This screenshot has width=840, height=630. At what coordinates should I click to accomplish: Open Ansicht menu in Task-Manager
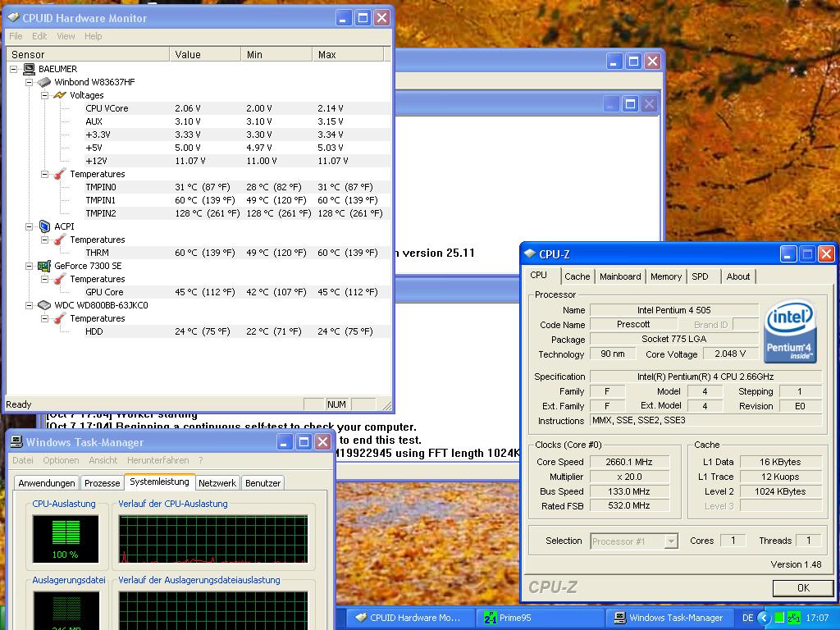(103, 460)
